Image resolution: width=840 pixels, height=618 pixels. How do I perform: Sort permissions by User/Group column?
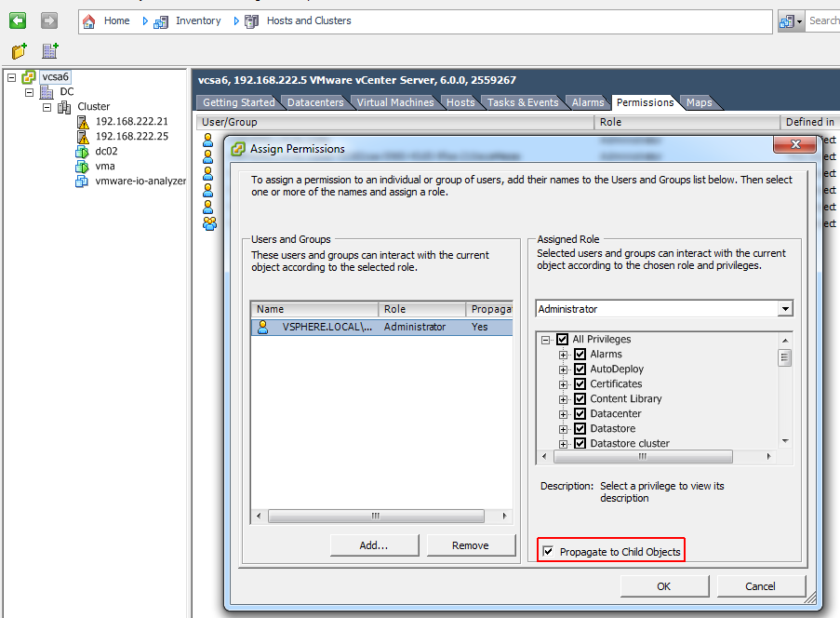[x=395, y=122]
